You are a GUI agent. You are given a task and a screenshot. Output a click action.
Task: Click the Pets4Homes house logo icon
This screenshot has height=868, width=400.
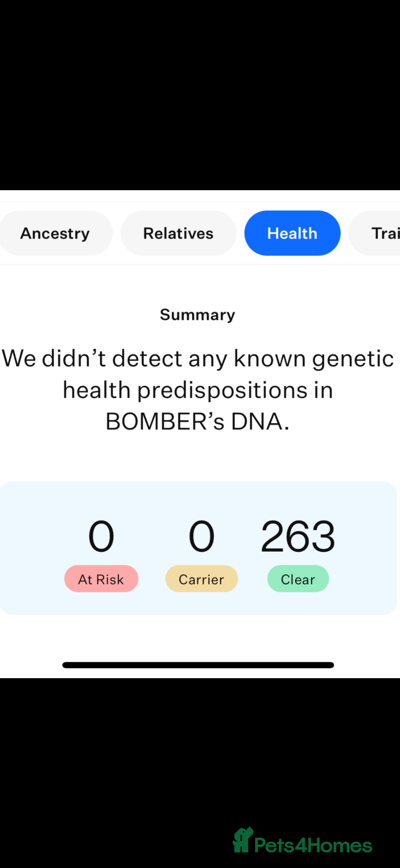tap(242, 840)
